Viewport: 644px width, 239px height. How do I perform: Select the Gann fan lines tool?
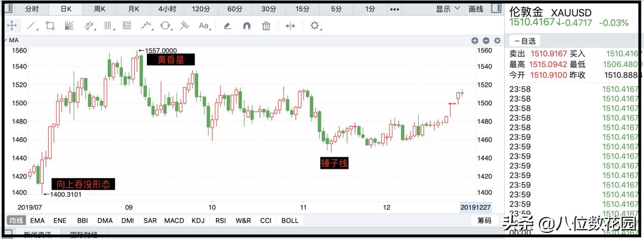coord(69,25)
